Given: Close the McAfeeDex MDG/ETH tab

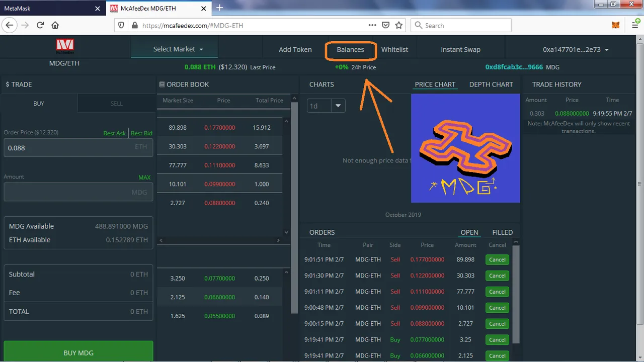Looking at the screenshot, I should (205, 9).
